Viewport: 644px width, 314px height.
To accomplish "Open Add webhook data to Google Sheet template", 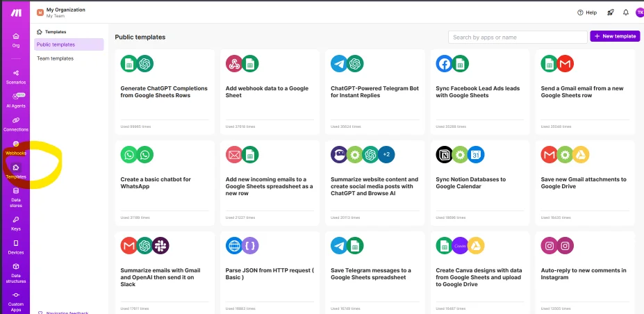I will [270, 92].
